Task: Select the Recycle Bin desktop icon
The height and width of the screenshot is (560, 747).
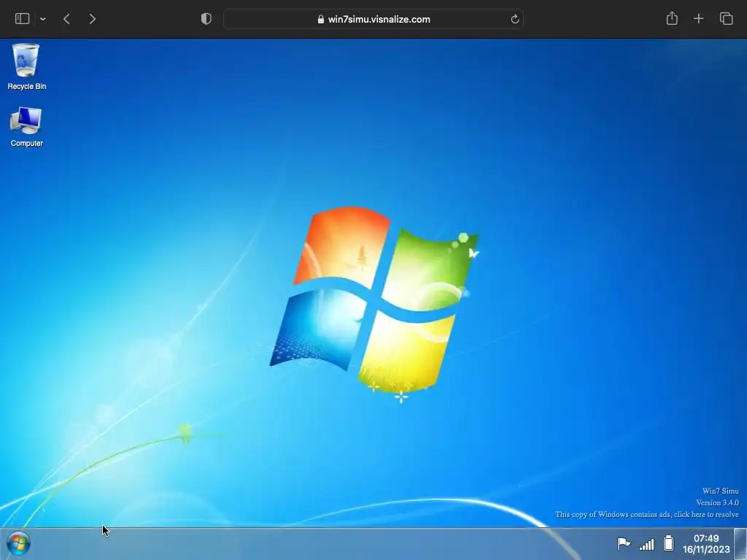Action: coord(26,66)
